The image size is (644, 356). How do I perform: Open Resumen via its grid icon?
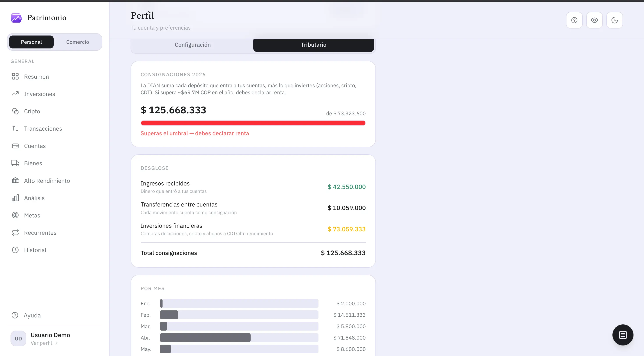[x=15, y=77]
